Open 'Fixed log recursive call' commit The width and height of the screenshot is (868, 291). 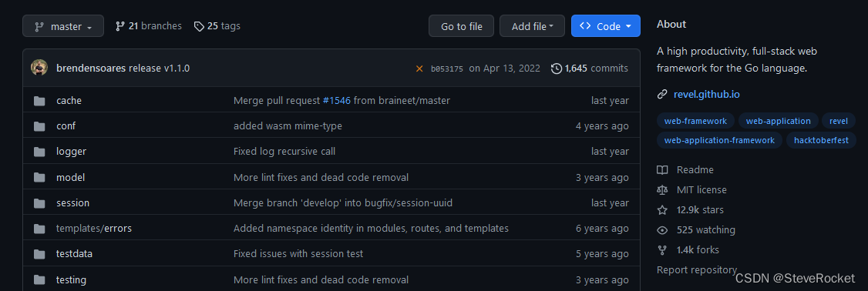click(x=284, y=152)
